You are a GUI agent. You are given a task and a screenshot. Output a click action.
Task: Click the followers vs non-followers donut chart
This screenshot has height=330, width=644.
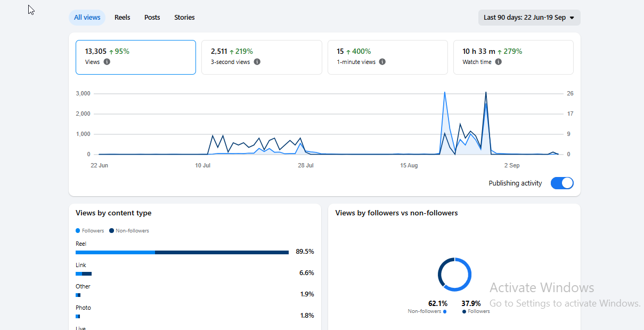(x=454, y=275)
